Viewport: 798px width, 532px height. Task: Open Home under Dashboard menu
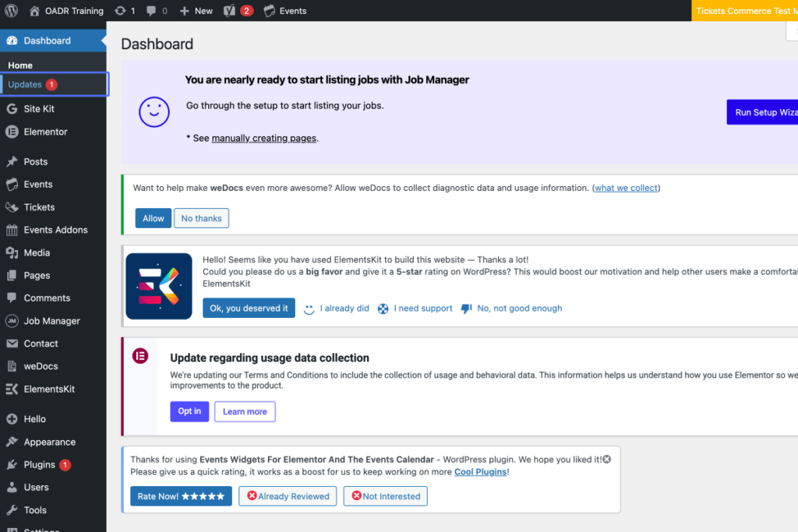pyautogui.click(x=20, y=65)
